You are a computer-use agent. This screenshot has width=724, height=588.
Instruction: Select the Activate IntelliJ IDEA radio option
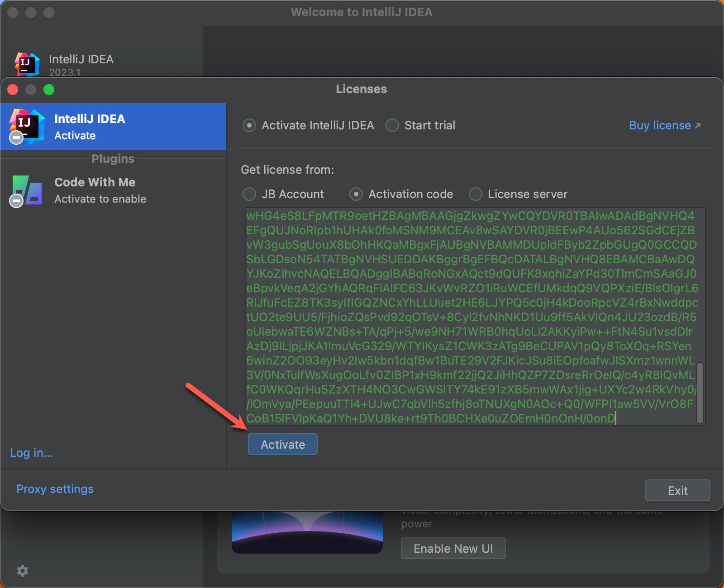point(249,125)
